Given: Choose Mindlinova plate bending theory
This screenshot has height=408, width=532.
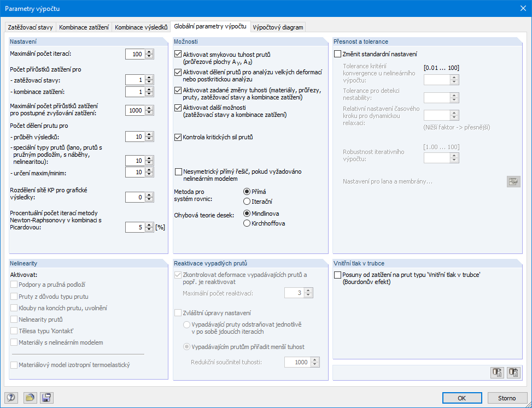Looking at the screenshot, I should (247, 214).
